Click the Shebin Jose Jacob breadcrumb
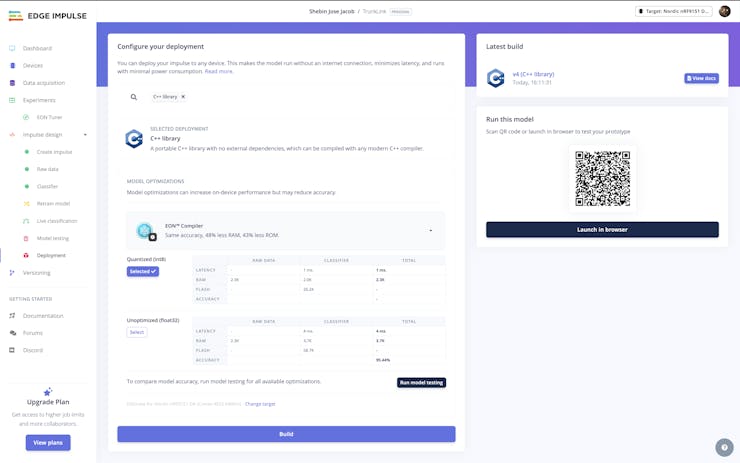The height and width of the screenshot is (463, 740). [x=331, y=11]
